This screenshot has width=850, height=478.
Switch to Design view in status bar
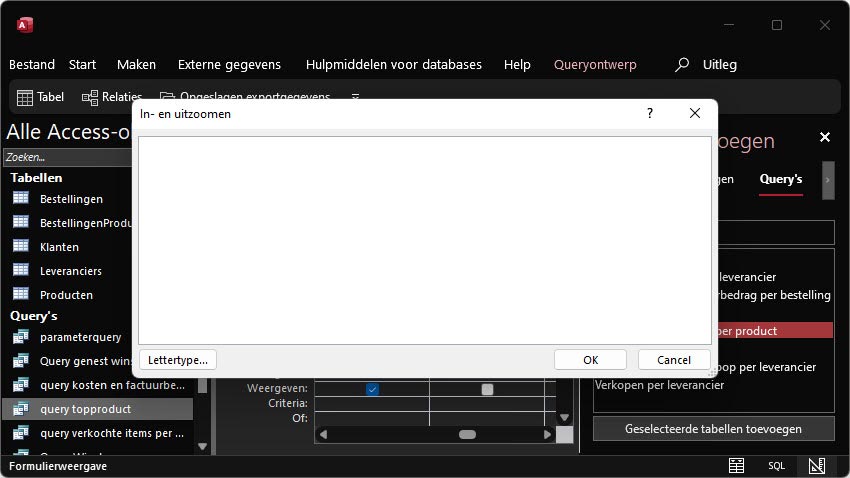816,466
